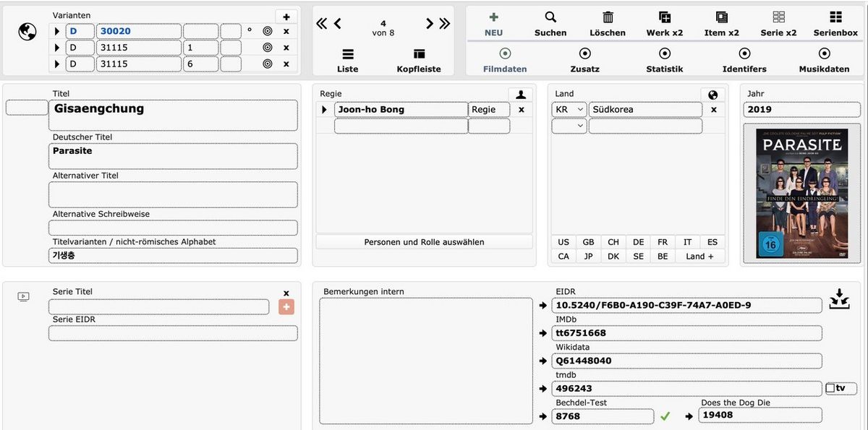Duplicate work with Werk x2 icon
This screenshot has height=430, width=868.
click(x=664, y=17)
